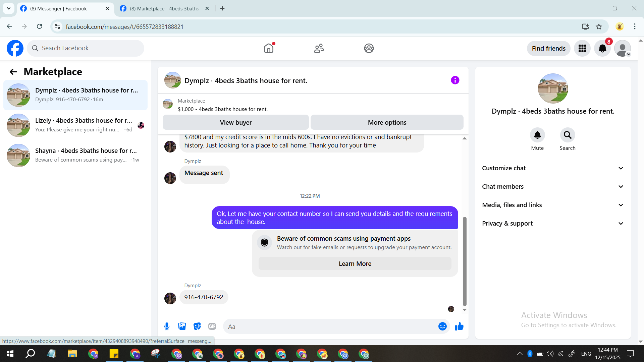This screenshot has width=644, height=362.
Task: Open conversation information icon
Action: 455,80
